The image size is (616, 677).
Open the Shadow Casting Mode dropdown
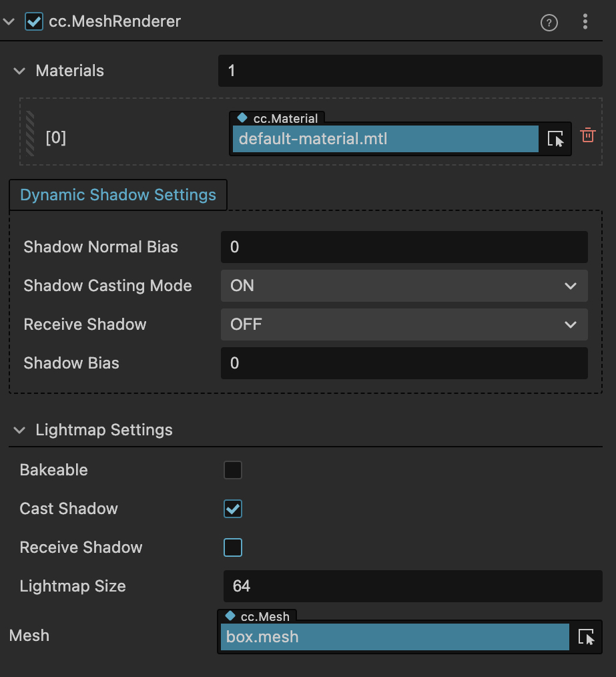pos(404,286)
